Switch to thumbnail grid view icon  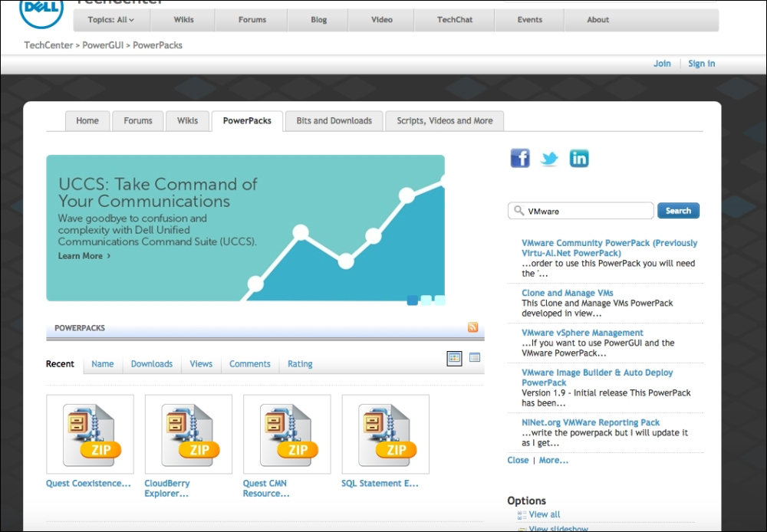click(455, 358)
